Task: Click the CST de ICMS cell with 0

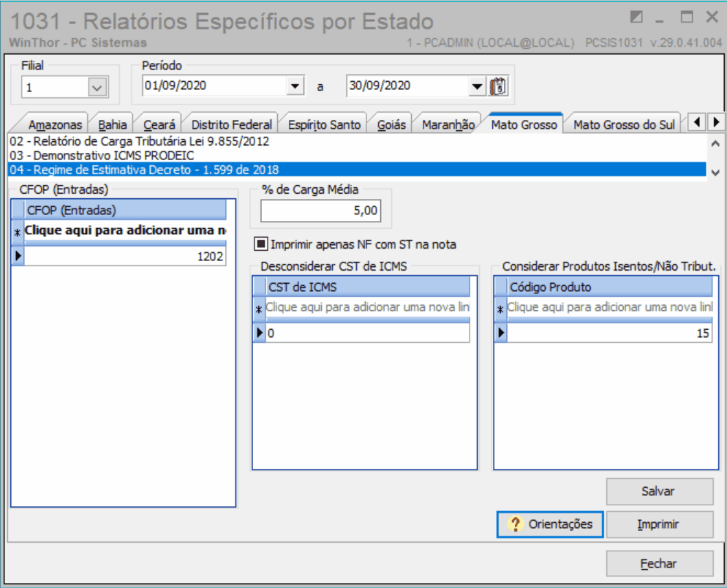Action: pyautogui.click(x=367, y=333)
